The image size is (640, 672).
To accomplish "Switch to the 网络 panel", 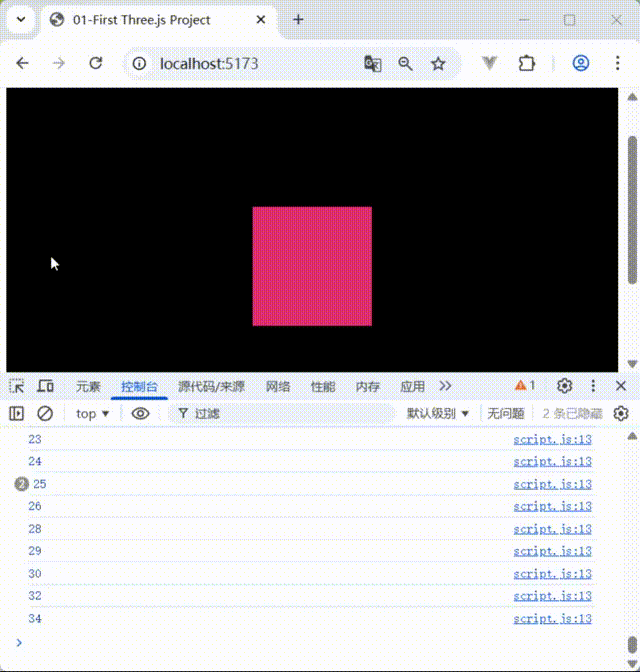I will pyautogui.click(x=278, y=387).
